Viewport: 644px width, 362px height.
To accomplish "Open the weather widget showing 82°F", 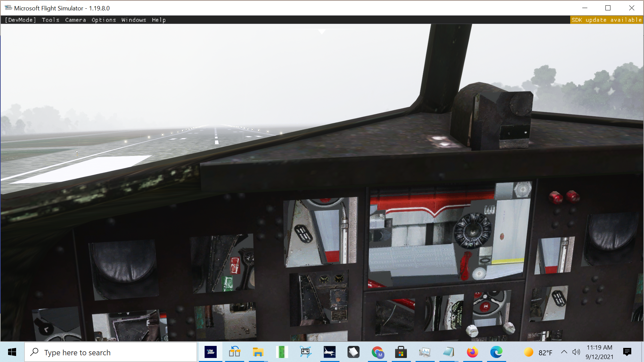I will pyautogui.click(x=538, y=352).
